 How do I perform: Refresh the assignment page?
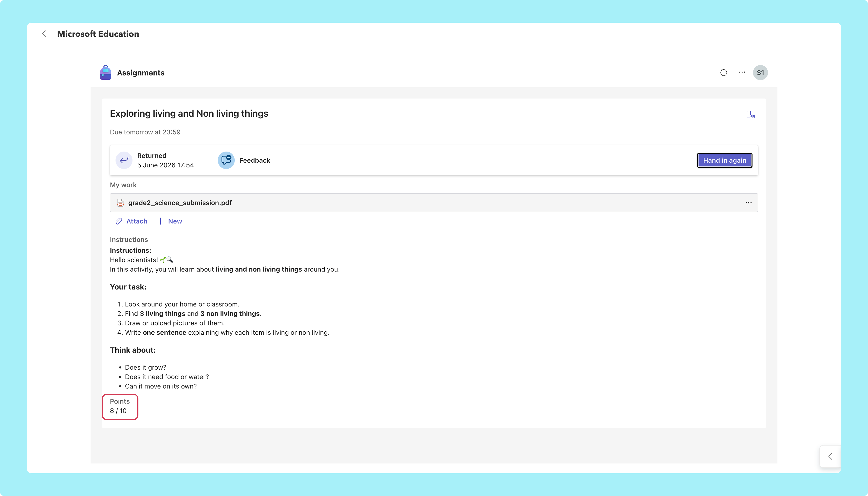[x=724, y=73]
